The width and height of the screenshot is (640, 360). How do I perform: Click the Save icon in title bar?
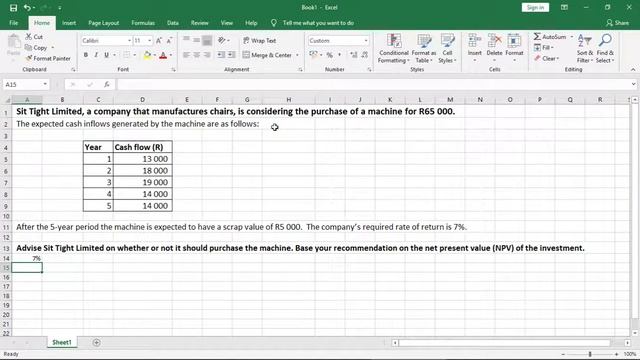[x=13, y=8]
